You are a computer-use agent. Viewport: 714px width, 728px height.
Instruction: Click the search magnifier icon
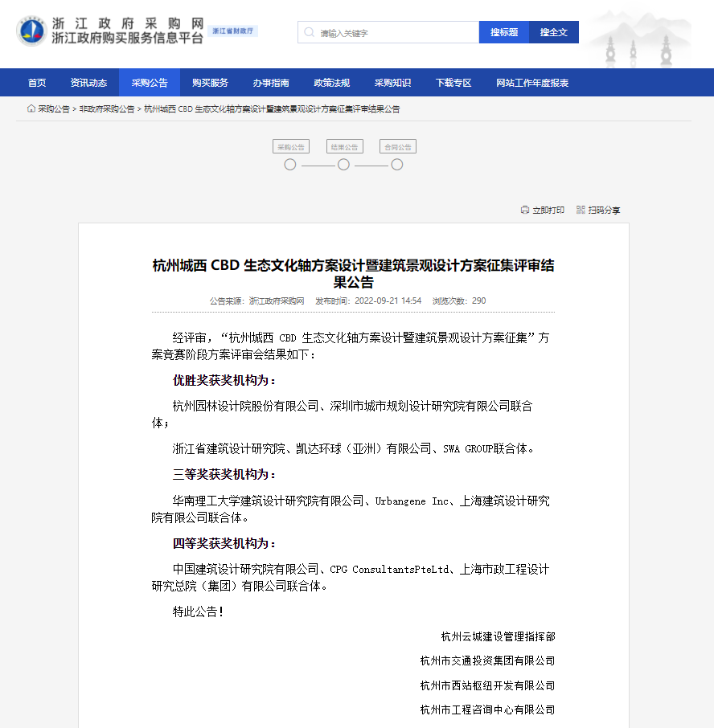[309, 32]
